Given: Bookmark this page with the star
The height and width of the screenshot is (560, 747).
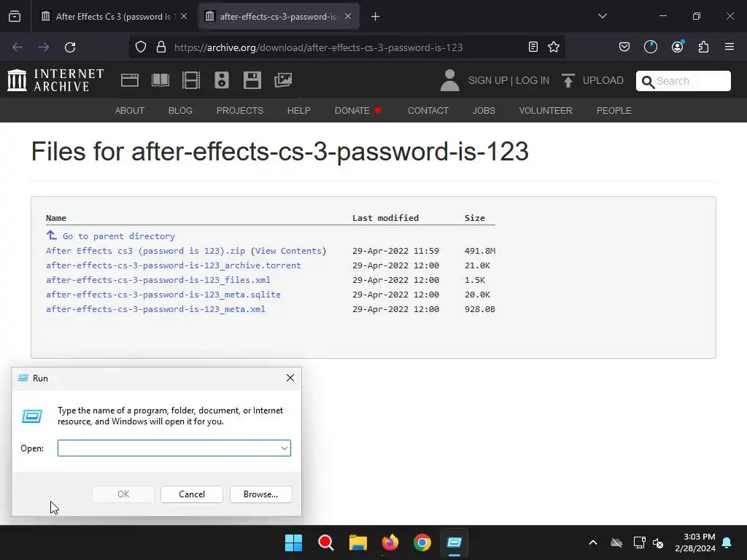Looking at the screenshot, I should [554, 47].
